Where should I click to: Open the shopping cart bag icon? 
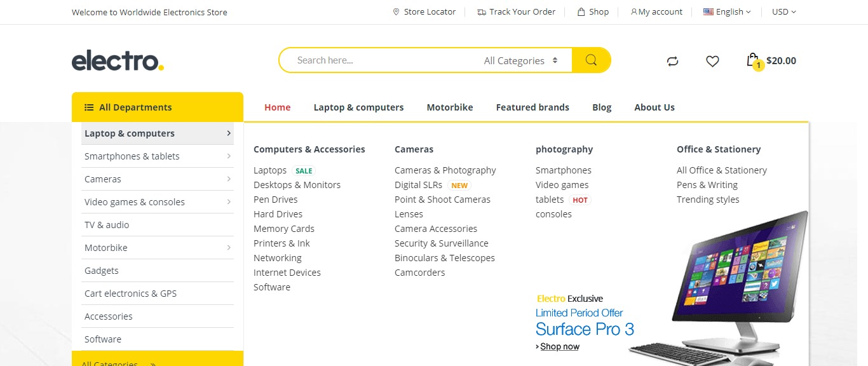(x=753, y=60)
